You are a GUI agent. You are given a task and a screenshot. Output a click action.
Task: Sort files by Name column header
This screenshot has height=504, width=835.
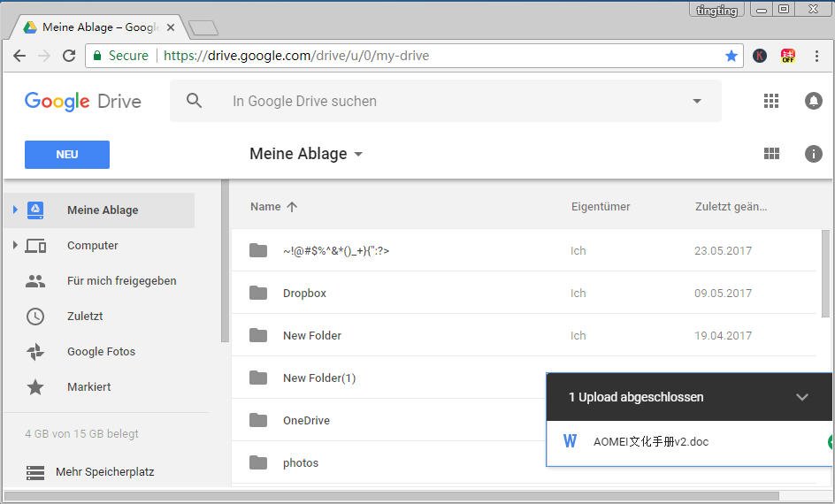click(265, 207)
